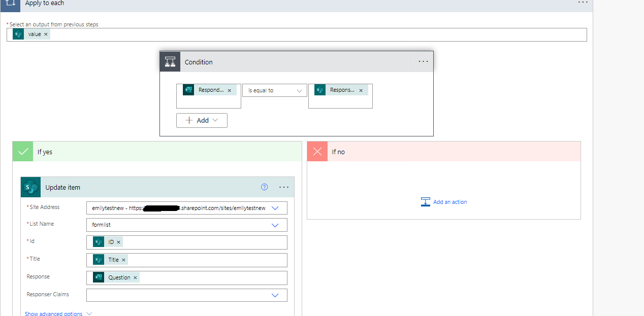
Task: Click the green checkmark icon on If yes
Action: (x=22, y=151)
